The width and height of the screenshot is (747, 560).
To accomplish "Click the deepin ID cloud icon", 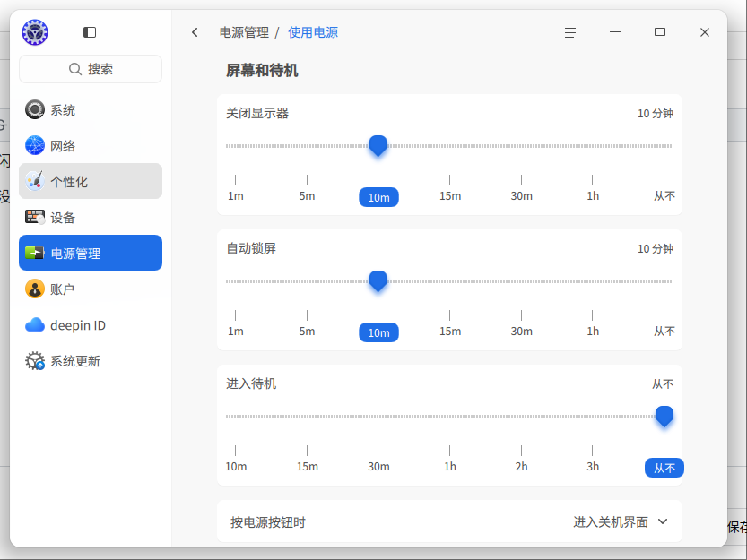I will (35, 325).
